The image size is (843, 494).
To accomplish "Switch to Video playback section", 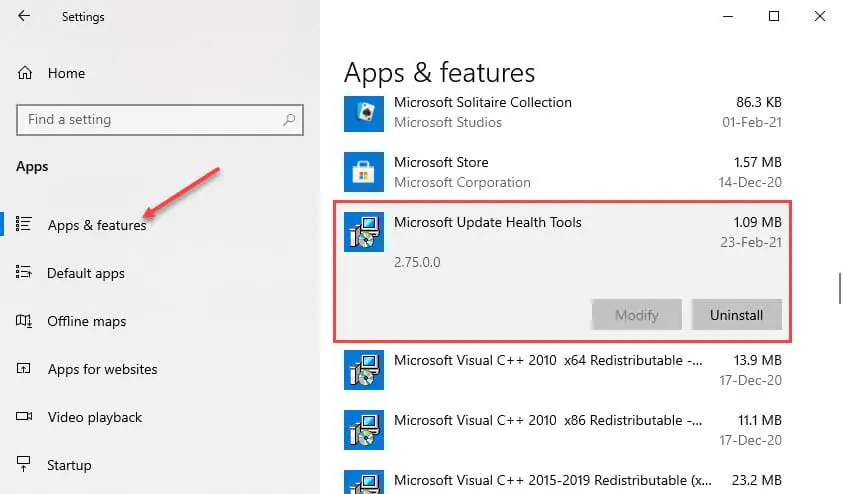I will [x=95, y=417].
